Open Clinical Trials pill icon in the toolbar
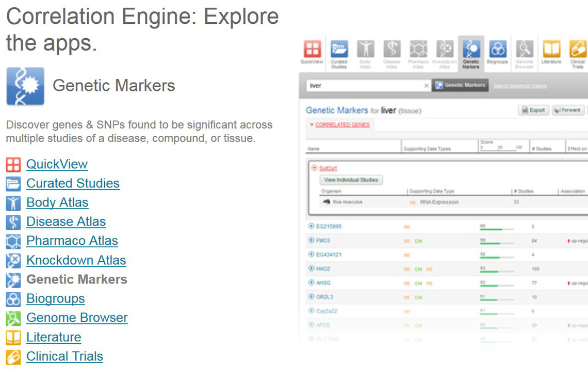The height and width of the screenshot is (380, 588). coord(577,50)
